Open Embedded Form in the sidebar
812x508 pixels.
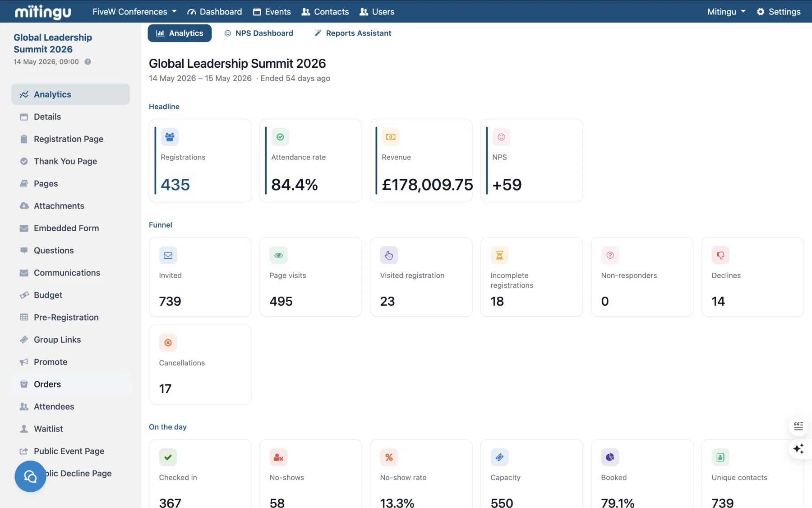(70, 228)
